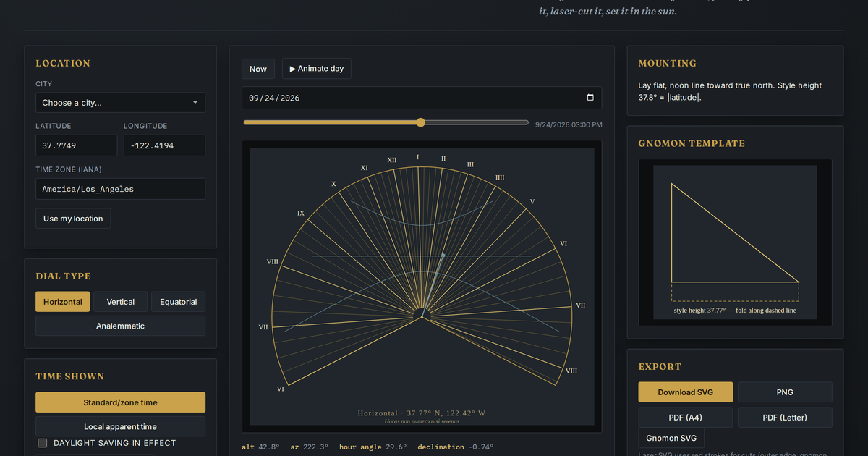The height and width of the screenshot is (456, 868).
Task: Switch to Standard/zone time
Action: pyautogui.click(x=120, y=402)
